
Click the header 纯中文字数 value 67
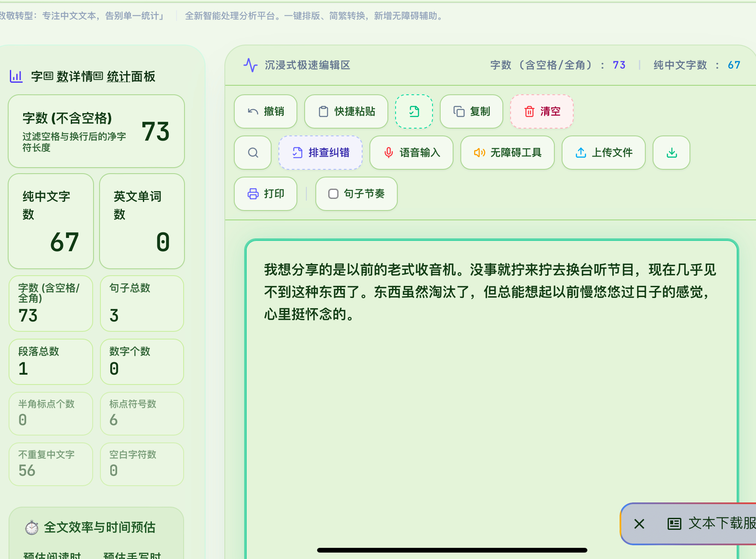pyautogui.click(x=734, y=65)
